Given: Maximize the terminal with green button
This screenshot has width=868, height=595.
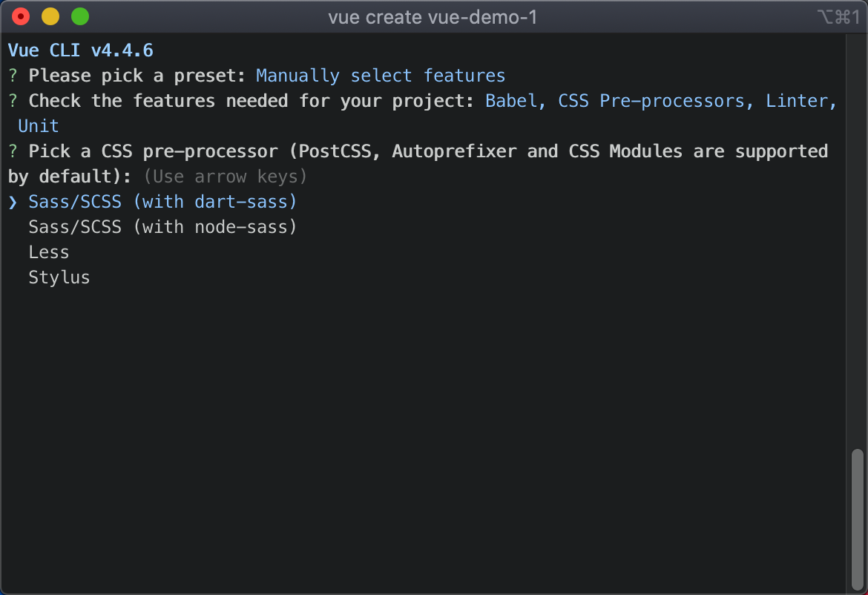Looking at the screenshot, I should (x=80, y=16).
